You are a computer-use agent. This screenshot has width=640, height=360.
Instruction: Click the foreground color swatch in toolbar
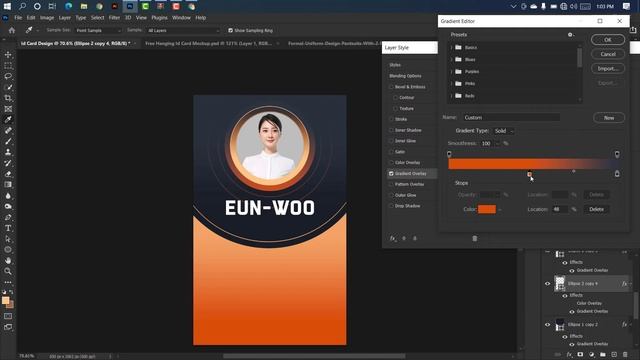pyautogui.click(x=5, y=301)
